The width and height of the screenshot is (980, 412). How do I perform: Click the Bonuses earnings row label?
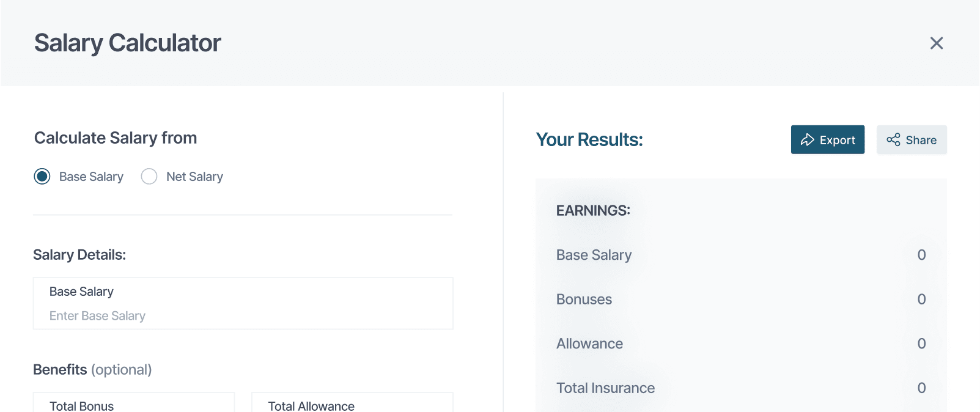[584, 300]
